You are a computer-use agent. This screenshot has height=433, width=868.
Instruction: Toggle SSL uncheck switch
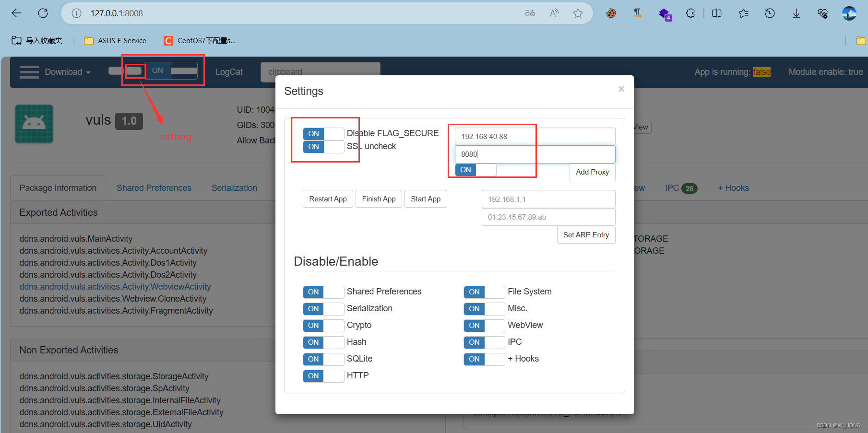pos(323,147)
